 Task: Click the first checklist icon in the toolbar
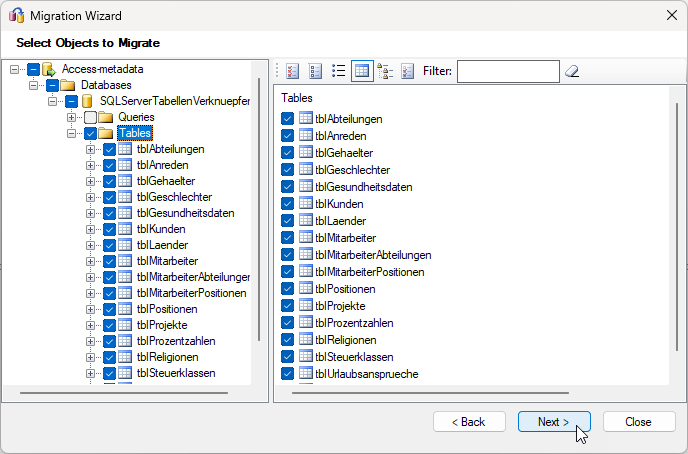[x=293, y=71]
